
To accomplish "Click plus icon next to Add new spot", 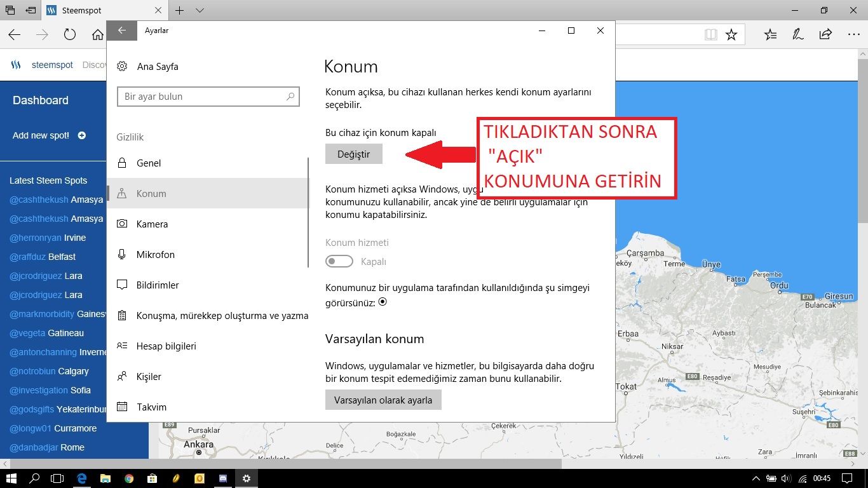I will [x=81, y=135].
